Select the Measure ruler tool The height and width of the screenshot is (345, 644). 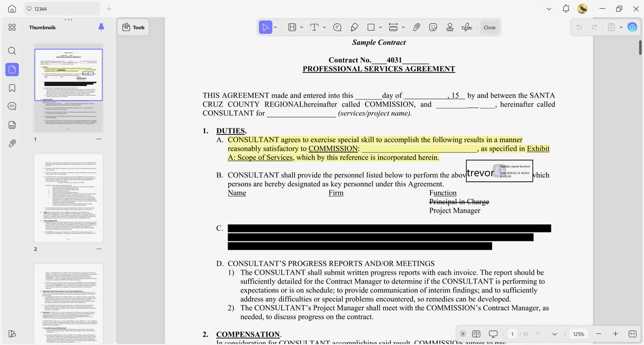tap(393, 27)
